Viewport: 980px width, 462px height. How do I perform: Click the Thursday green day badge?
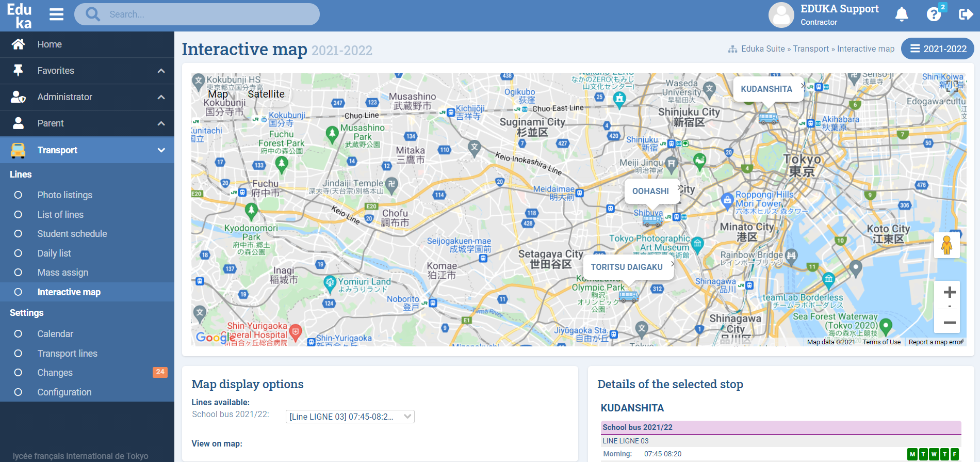[944, 454]
